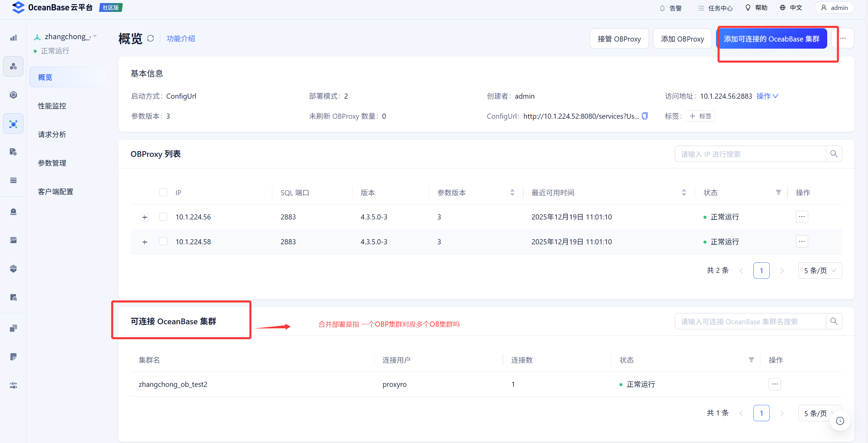Viewport: 868px width, 443px height.
Task: Go to 参数管理 menu item
Action: click(x=52, y=163)
